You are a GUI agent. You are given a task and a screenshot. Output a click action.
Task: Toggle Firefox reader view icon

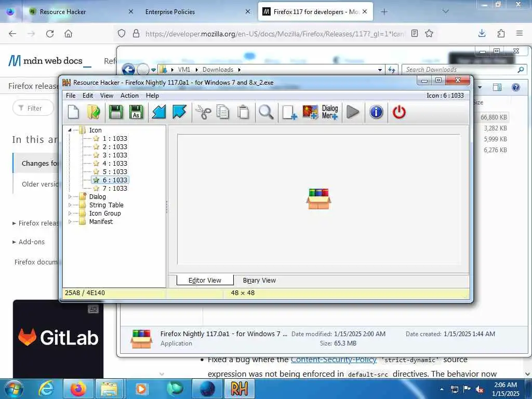[414, 33]
